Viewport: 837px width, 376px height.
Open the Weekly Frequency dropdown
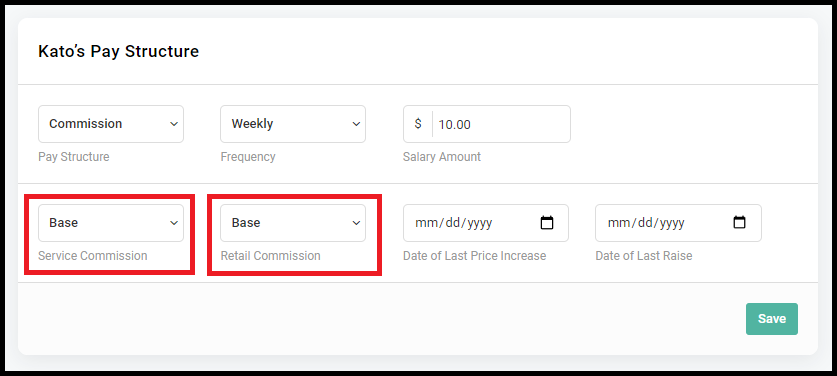tap(293, 124)
